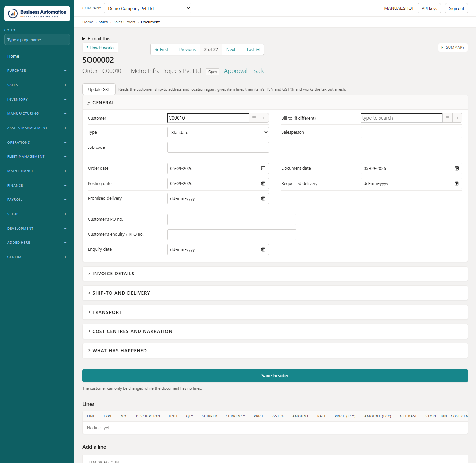Jump to the First document
Viewport: 476px width, 463px height.
tap(161, 49)
